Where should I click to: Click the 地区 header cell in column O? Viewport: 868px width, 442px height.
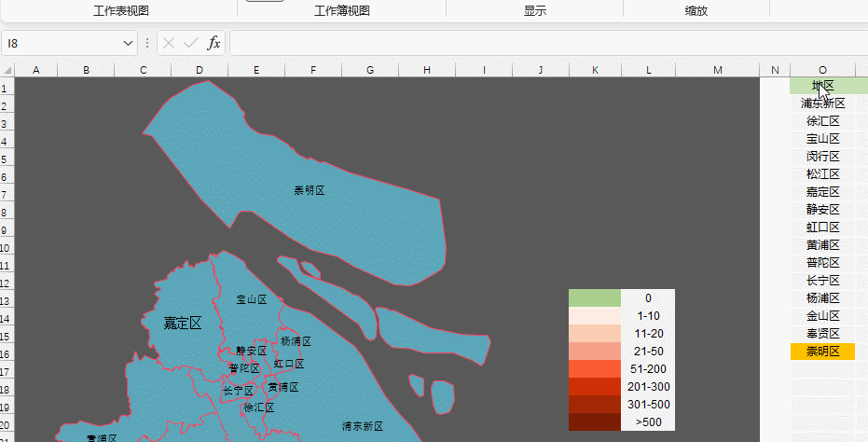point(822,86)
